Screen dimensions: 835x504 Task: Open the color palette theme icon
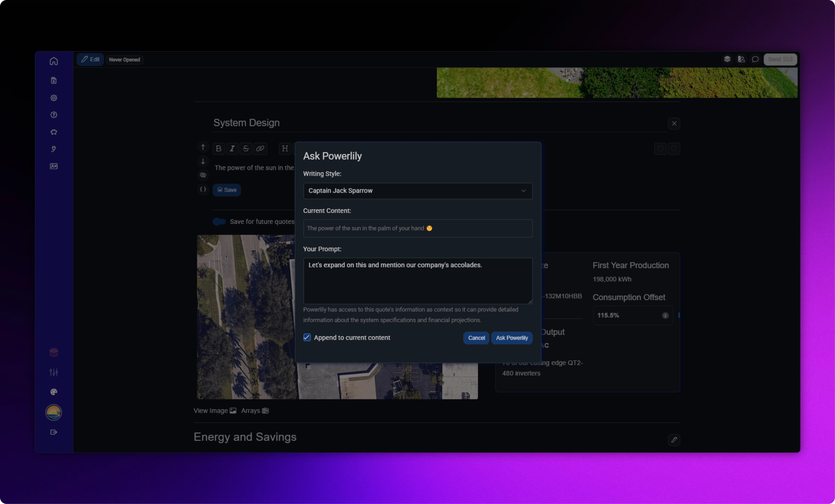(x=54, y=392)
